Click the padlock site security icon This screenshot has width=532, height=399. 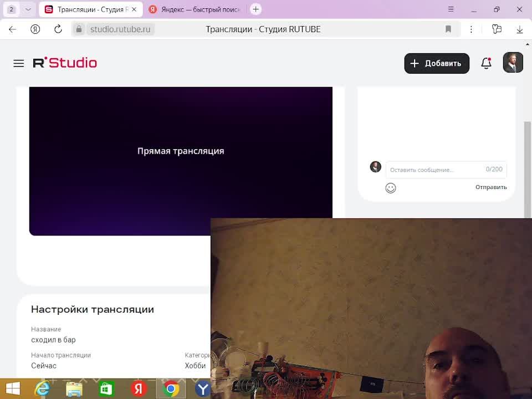pyautogui.click(x=79, y=29)
